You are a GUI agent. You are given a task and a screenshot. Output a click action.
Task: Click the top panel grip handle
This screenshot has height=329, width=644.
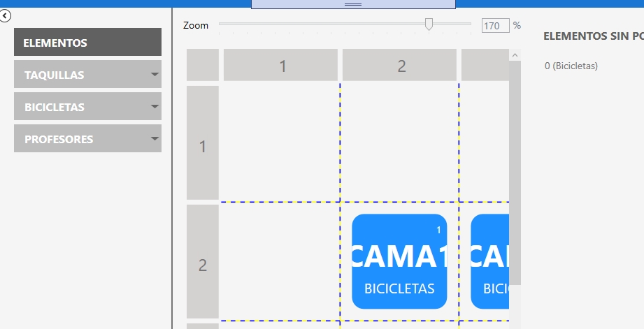click(353, 4)
